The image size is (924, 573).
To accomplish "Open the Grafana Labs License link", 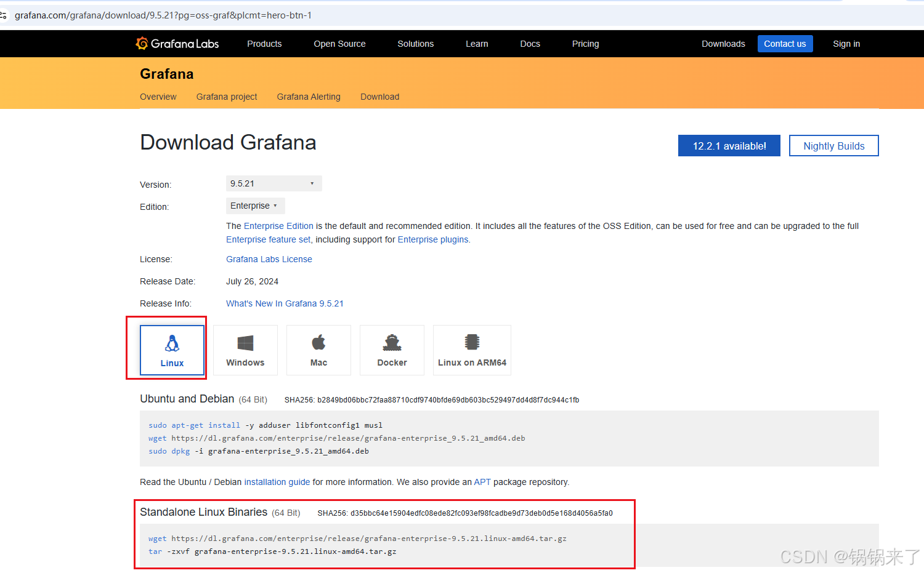I will tap(269, 259).
